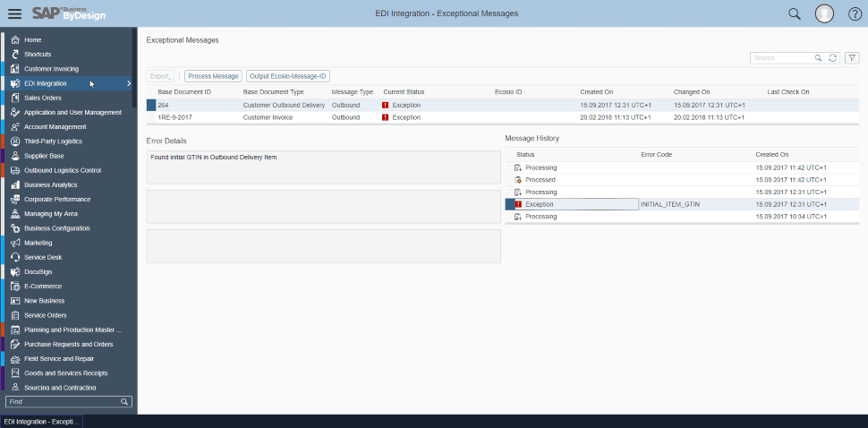Select the row selector for document 264
The height and width of the screenshot is (428, 868).
pos(151,105)
